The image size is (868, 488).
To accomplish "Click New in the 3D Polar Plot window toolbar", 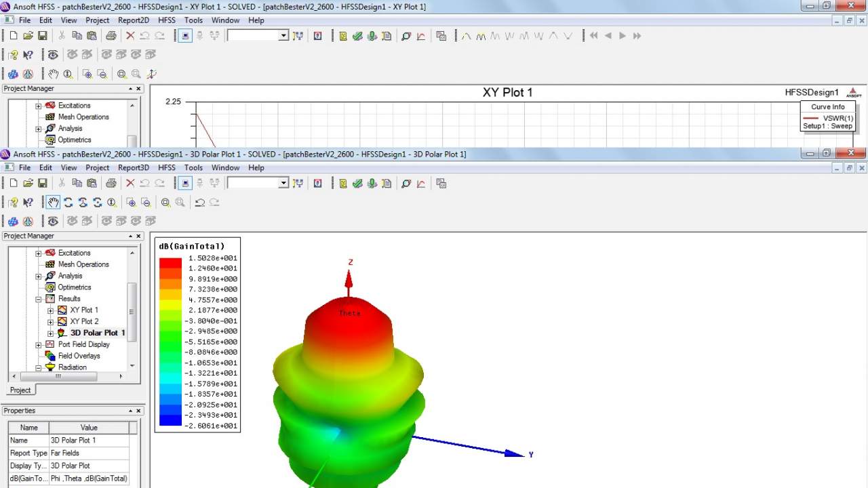I will 14,183.
